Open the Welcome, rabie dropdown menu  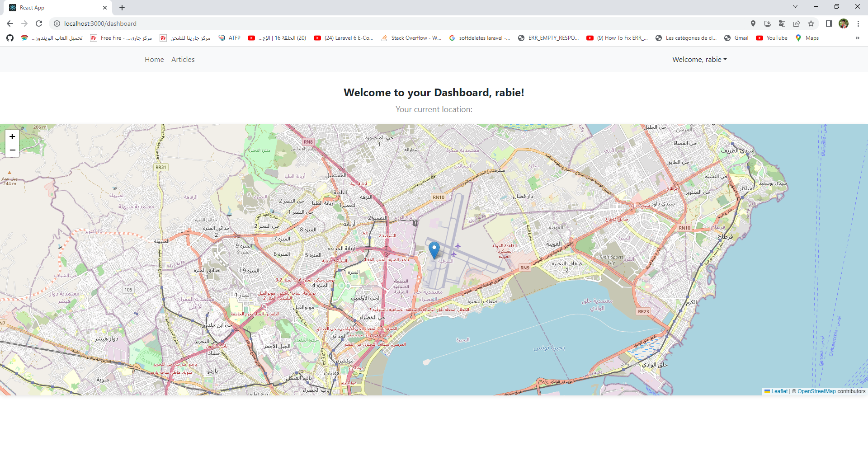pos(699,59)
